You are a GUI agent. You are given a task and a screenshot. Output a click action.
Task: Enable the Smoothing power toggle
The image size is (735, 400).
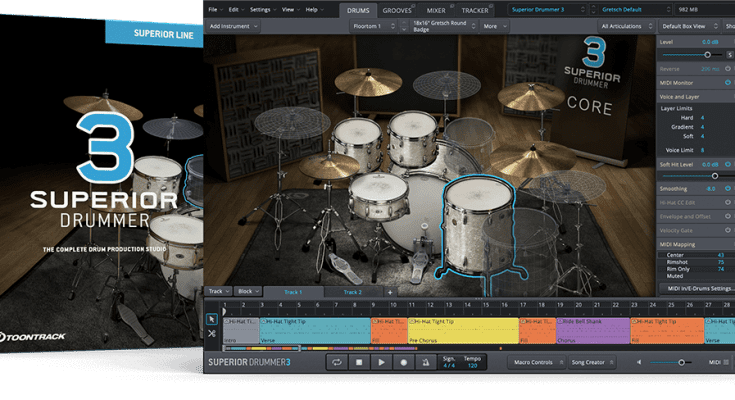pyautogui.click(x=728, y=188)
